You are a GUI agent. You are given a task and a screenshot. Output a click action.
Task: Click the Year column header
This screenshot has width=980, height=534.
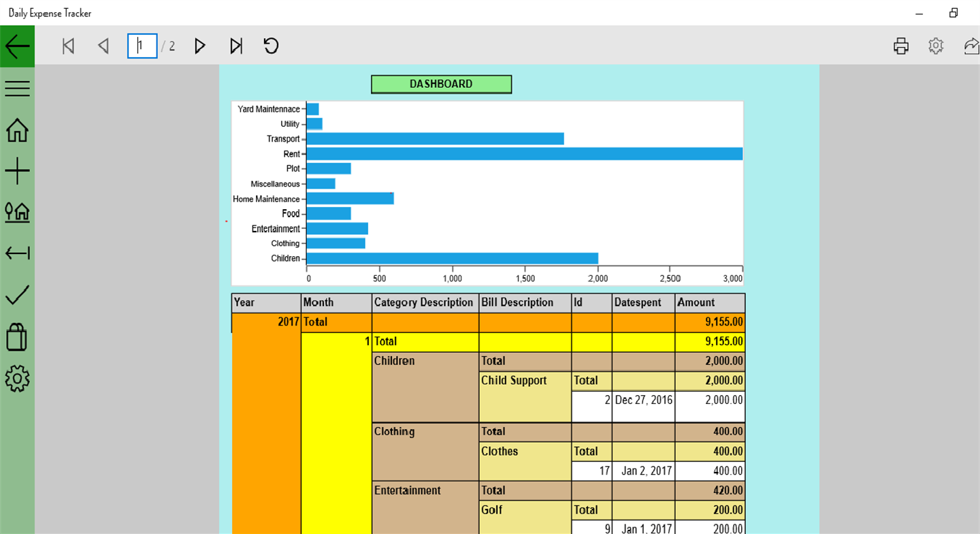coord(266,302)
